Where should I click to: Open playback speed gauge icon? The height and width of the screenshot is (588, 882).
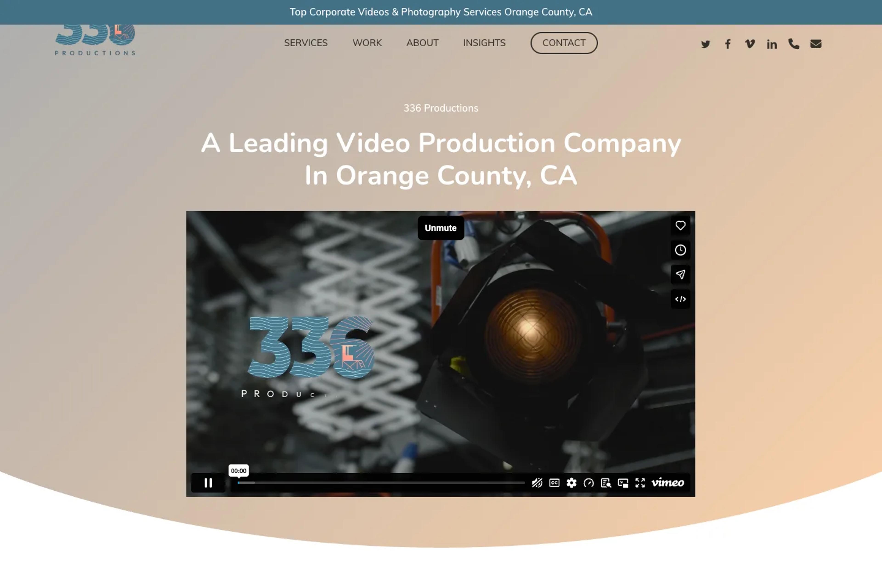589,483
